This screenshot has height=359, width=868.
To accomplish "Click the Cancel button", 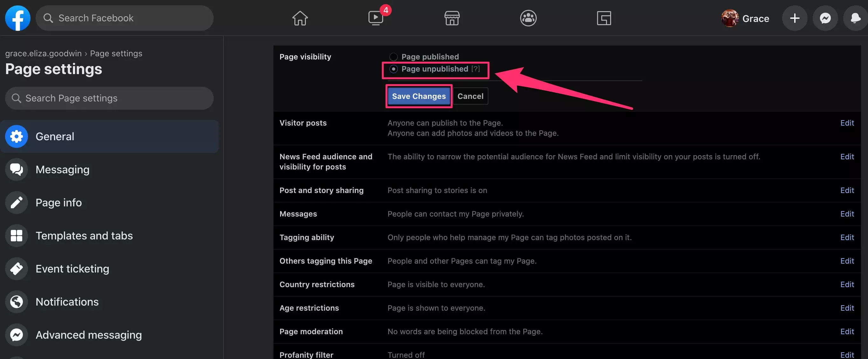I will (x=470, y=96).
